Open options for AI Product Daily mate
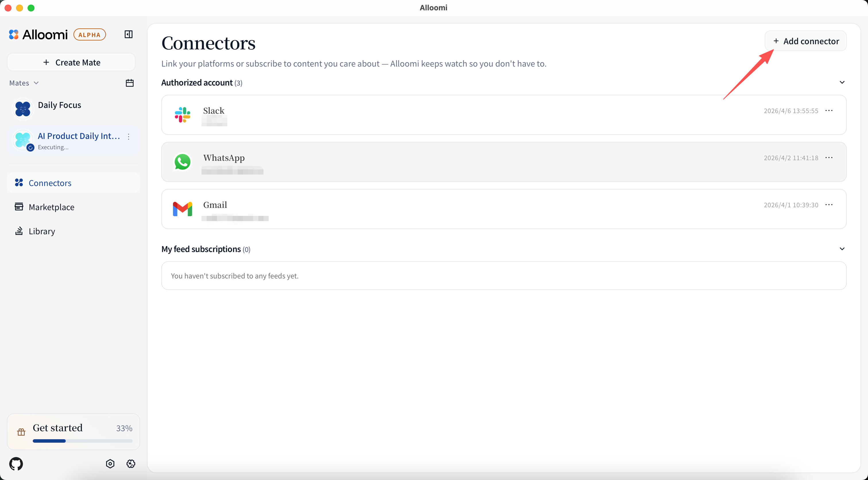868x480 pixels. [x=129, y=137]
